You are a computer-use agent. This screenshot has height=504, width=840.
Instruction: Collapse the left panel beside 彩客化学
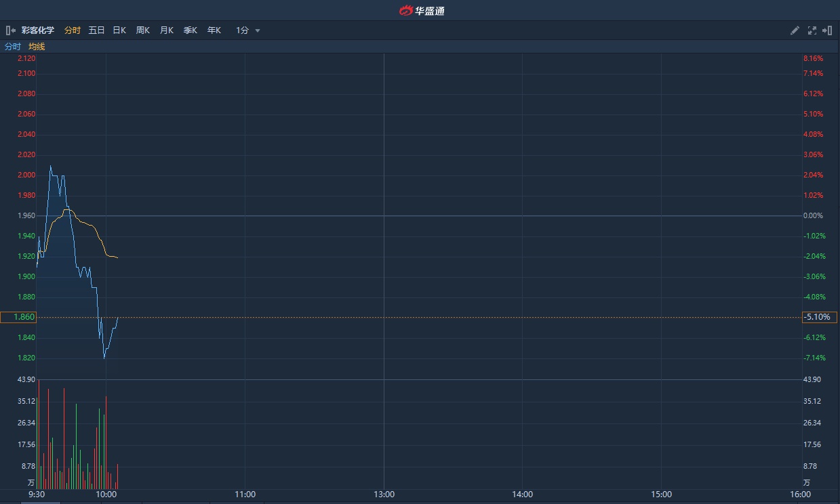[10, 30]
